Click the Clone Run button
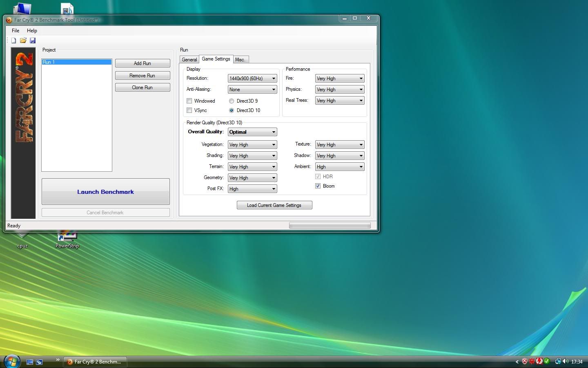This screenshot has width=588, height=368. tap(143, 88)
